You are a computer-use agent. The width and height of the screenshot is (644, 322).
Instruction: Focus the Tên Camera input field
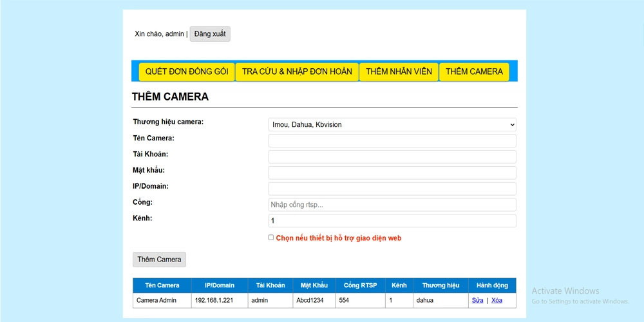pos(392,141)
